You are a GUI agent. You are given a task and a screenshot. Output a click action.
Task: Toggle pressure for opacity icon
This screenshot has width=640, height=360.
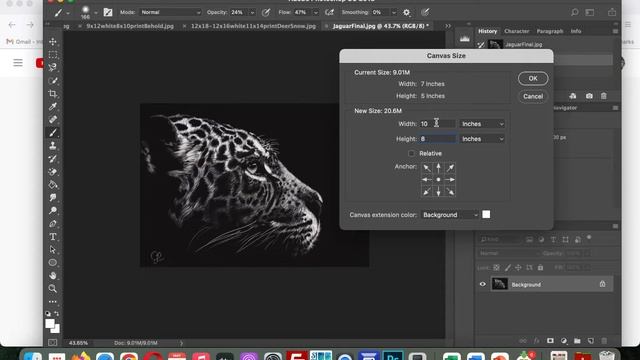pos(266,13)
